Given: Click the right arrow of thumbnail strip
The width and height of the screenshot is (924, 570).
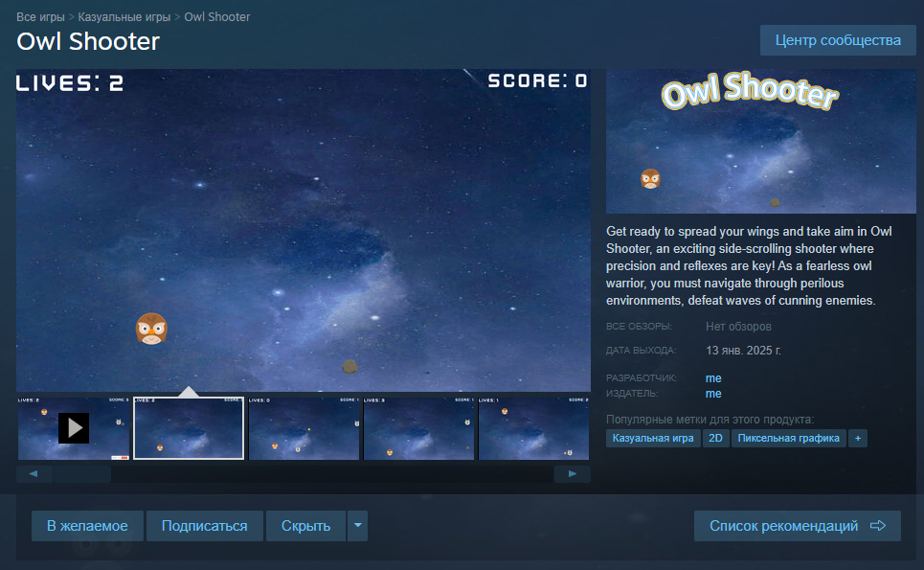Looking at the screenshot, I should (x=573, y=474).
